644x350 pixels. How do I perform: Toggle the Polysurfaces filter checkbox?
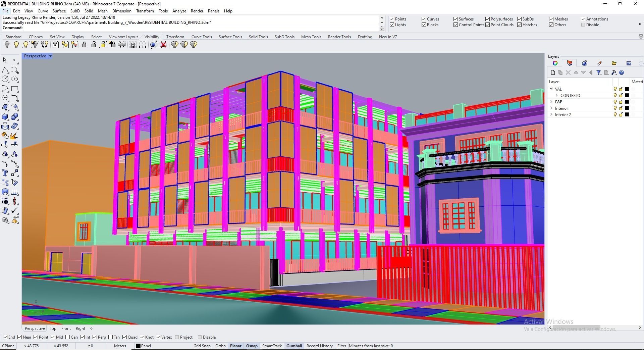click(x=487, y=19)
